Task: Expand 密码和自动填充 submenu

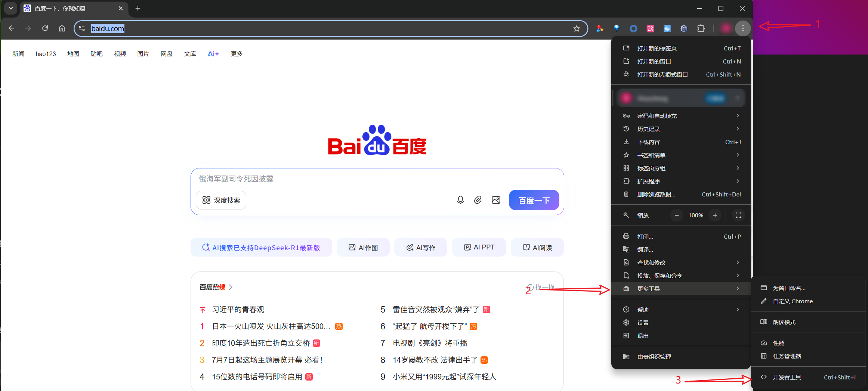Action: coord(681,116)
